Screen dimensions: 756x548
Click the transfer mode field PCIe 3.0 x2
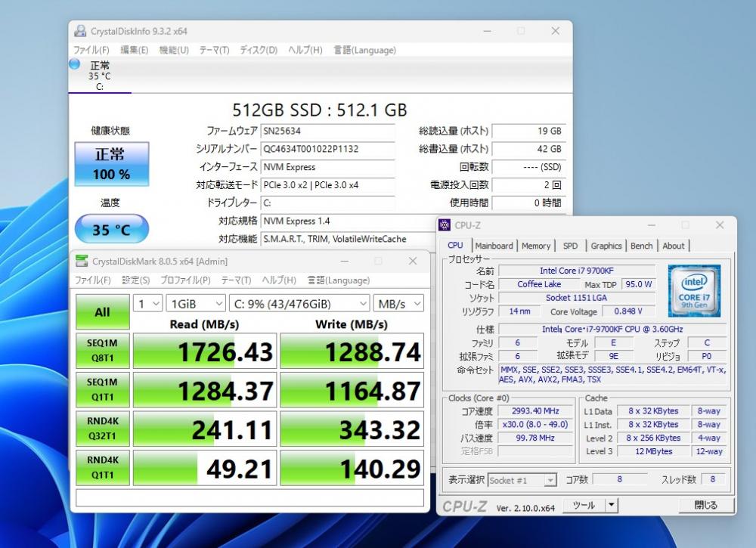tap(328, 185)
